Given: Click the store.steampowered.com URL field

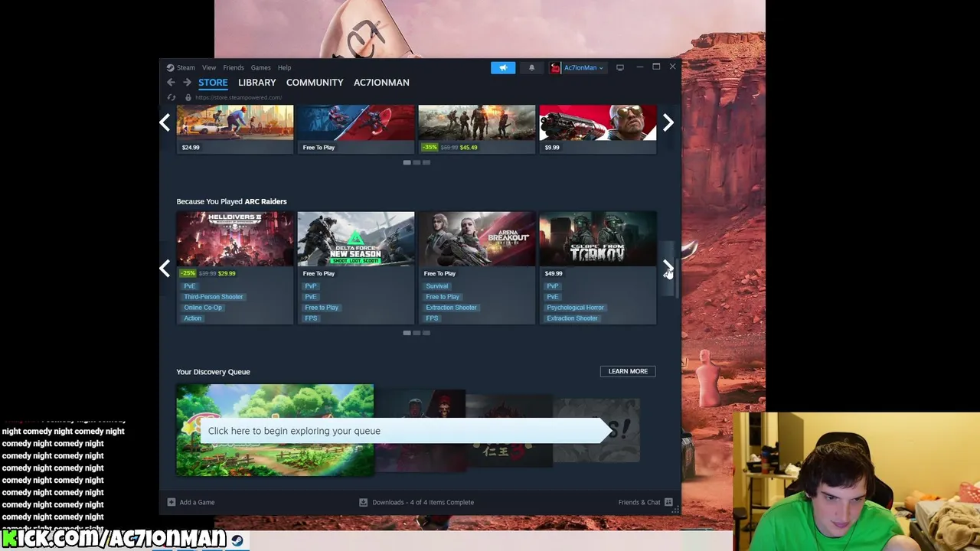Looking at the screenshot, I should [238, 97].
